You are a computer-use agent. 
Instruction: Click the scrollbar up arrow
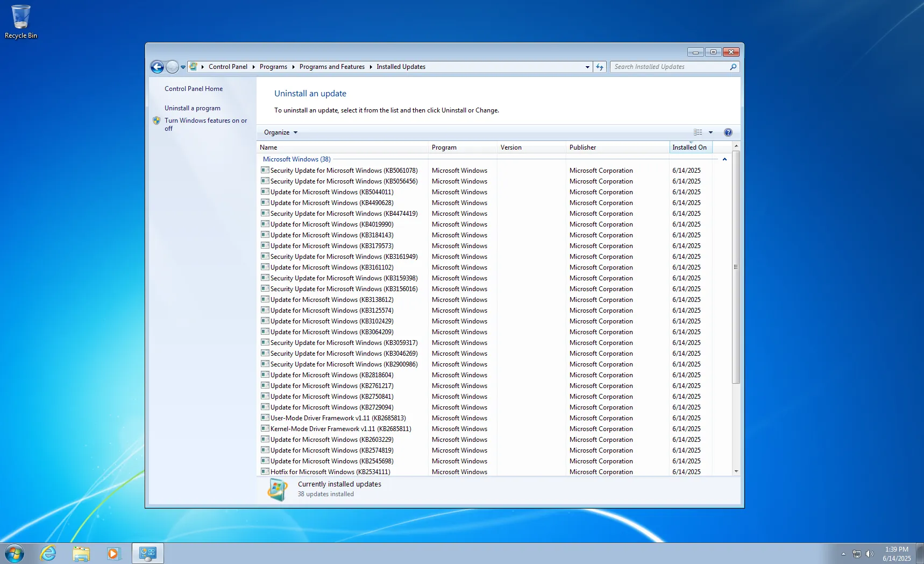736,146
